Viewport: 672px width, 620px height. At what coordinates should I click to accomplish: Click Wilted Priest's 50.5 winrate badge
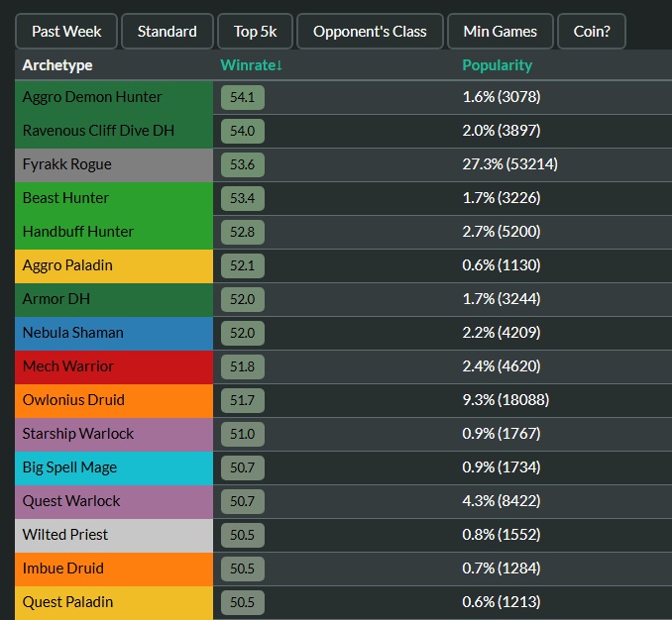tap(243, 535)
